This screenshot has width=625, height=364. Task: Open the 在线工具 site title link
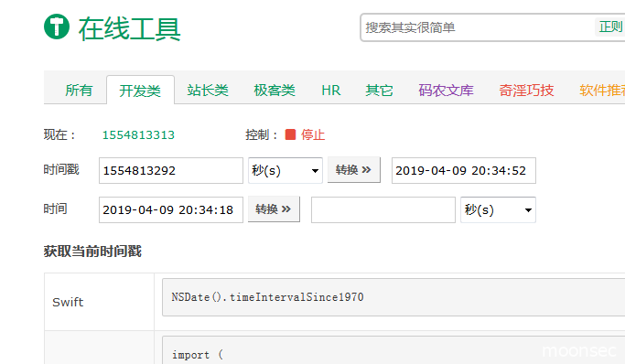pyautogui.click(x=130, y=28)
